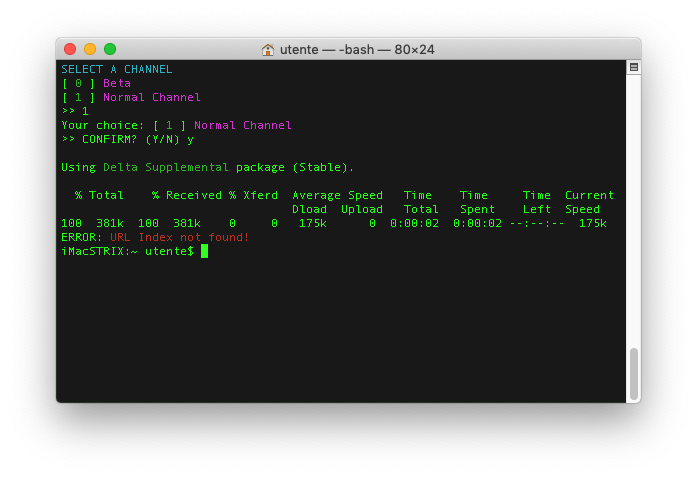Click the 'Current Speed' column header

tap(589, 202)
